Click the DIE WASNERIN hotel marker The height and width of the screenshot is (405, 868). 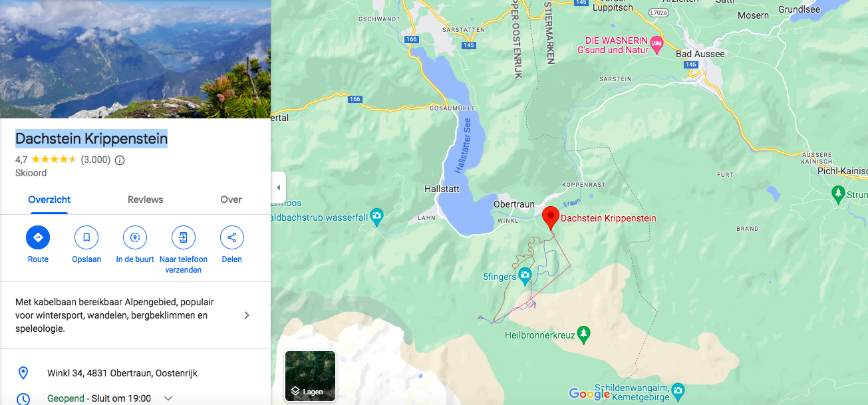[x=657, y=45]
